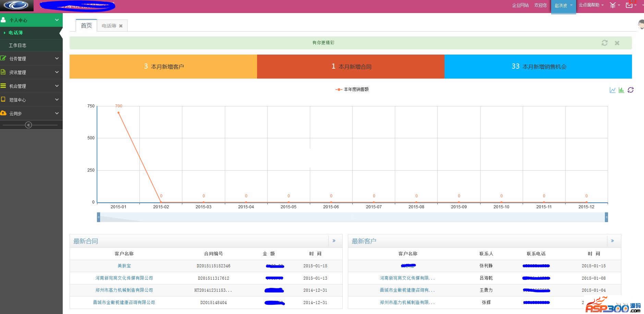
Task: Click the chart refresh icon
Action: point(630,90)
